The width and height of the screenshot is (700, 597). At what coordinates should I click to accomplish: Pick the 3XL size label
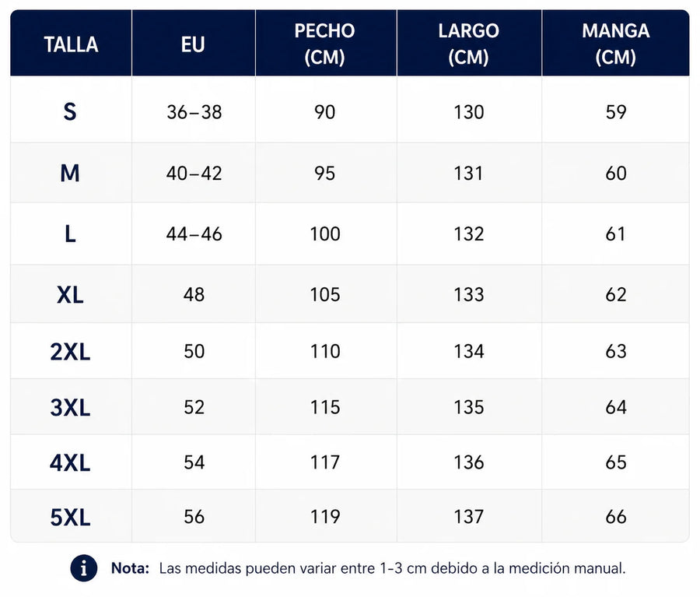(x=70, y=407)
